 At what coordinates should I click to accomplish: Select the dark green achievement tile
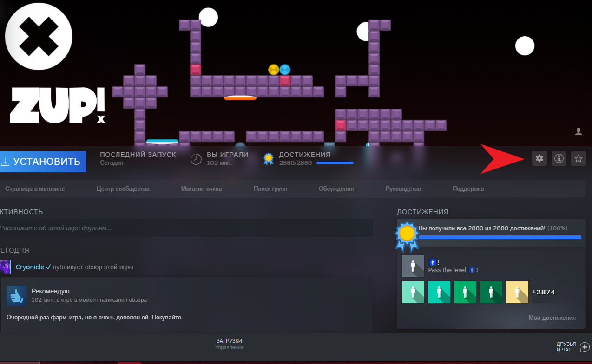point(491,292)
